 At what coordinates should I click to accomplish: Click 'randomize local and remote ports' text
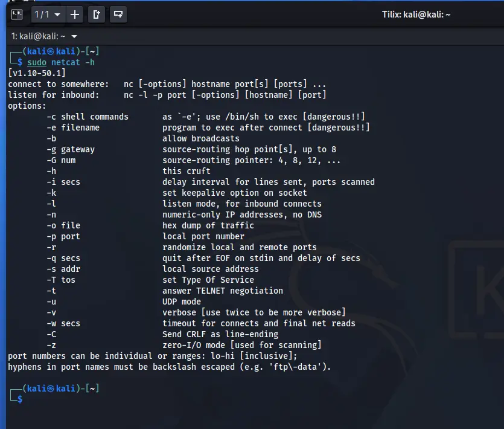(240, 247)
